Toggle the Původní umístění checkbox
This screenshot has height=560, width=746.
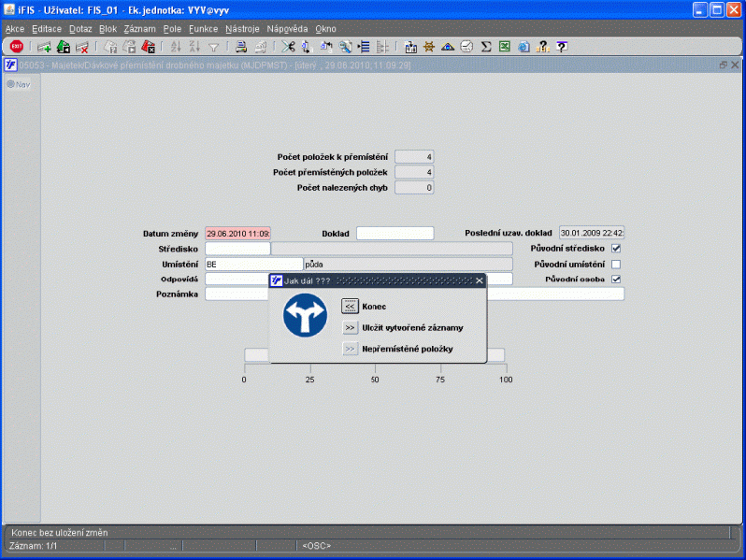[x=616, y=264]
